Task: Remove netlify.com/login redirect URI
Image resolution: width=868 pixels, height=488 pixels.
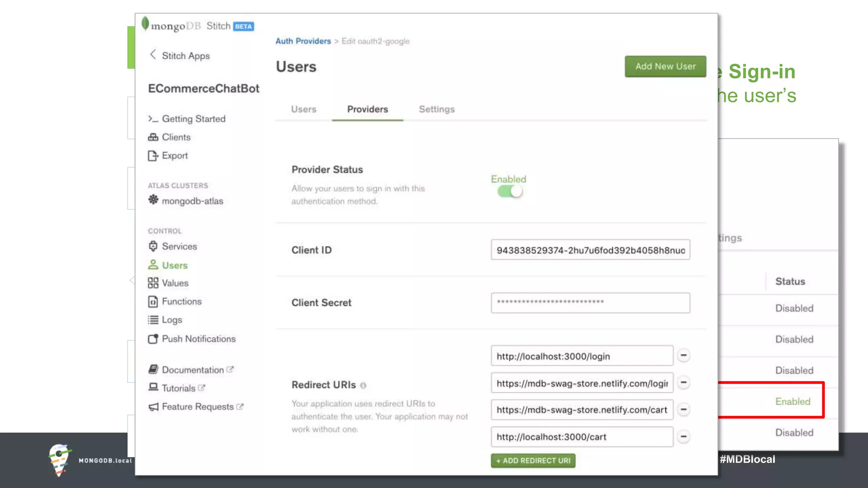Action: click(x=684, y=383)
